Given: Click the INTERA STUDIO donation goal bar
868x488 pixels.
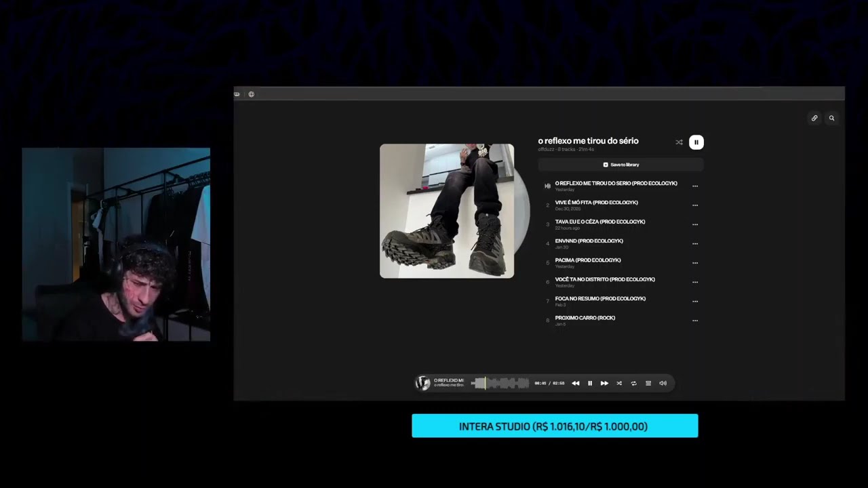Looking at the screenshot, I should 555,426.
